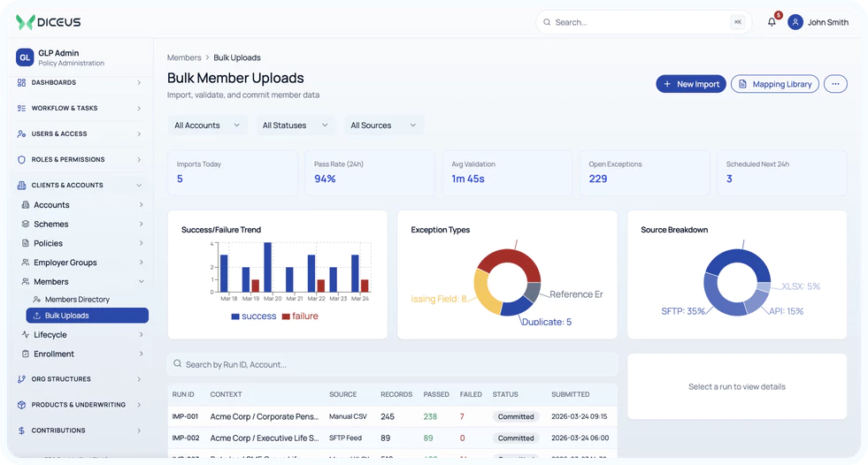
Task: Expand the Contributions section chevron
Action: 139,431
